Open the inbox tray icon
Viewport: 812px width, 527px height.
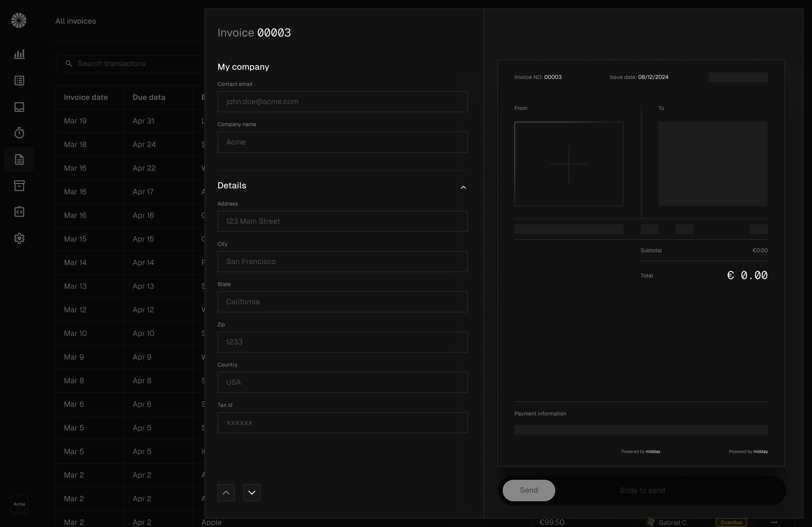click(x=19, y=107)
